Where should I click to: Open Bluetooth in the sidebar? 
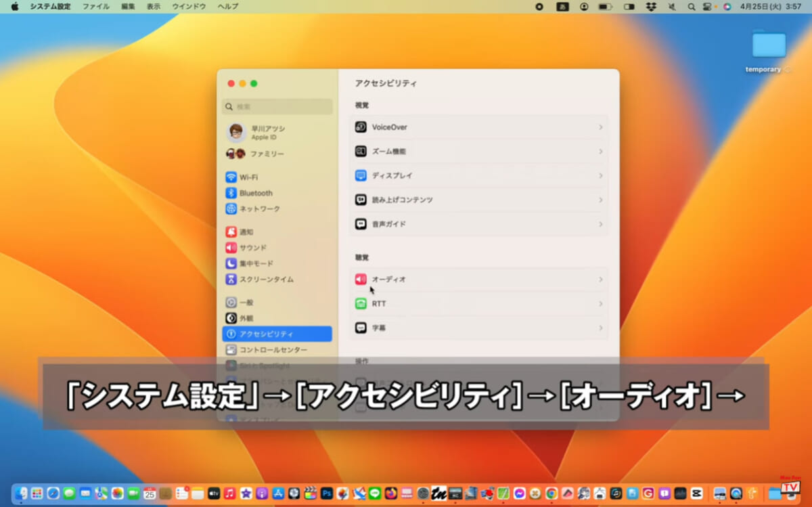pos(277,193)
